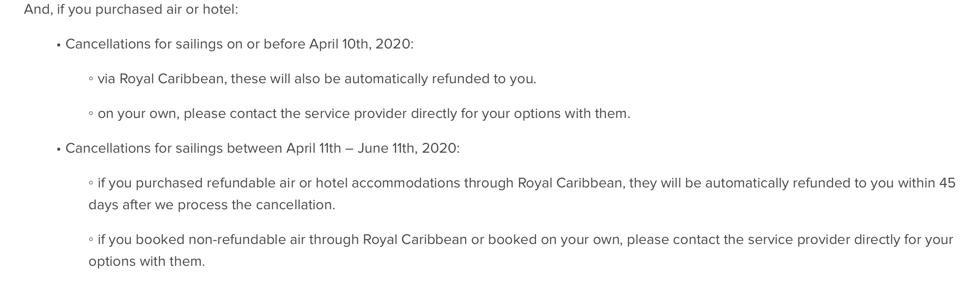Click the text 'within 45'
Image resolution: width=980 pixels, height=286 pixels.
tap(926, 183)
